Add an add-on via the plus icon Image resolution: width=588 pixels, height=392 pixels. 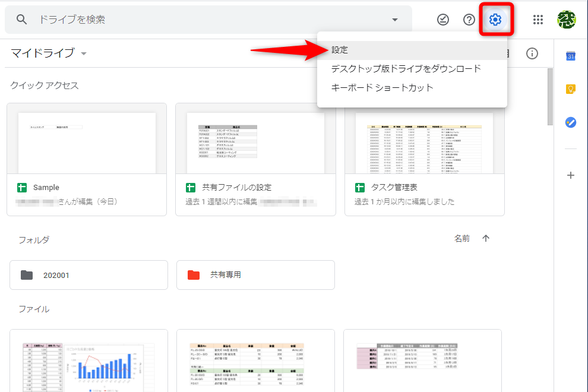coord(570,175)
